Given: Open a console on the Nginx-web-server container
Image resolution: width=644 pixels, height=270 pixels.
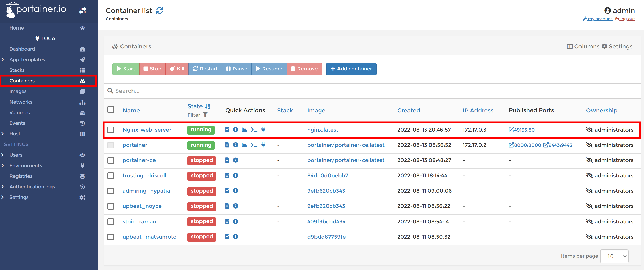Looking at the screenshot, I should coord(254,130).
